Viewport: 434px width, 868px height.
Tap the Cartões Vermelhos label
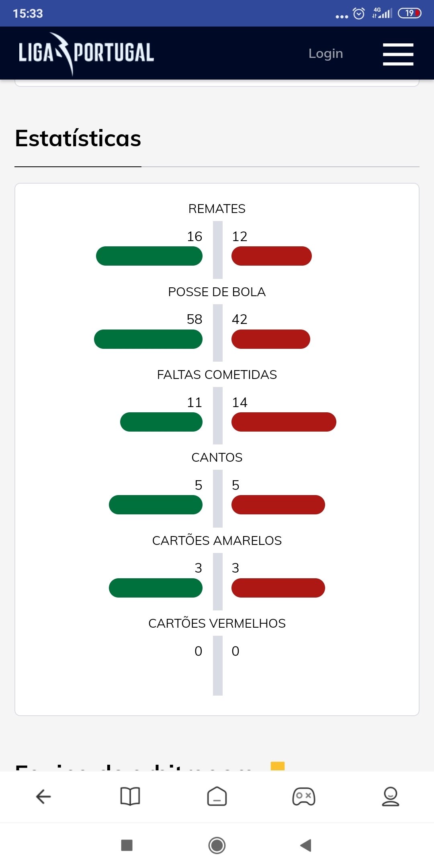point(217,623)
